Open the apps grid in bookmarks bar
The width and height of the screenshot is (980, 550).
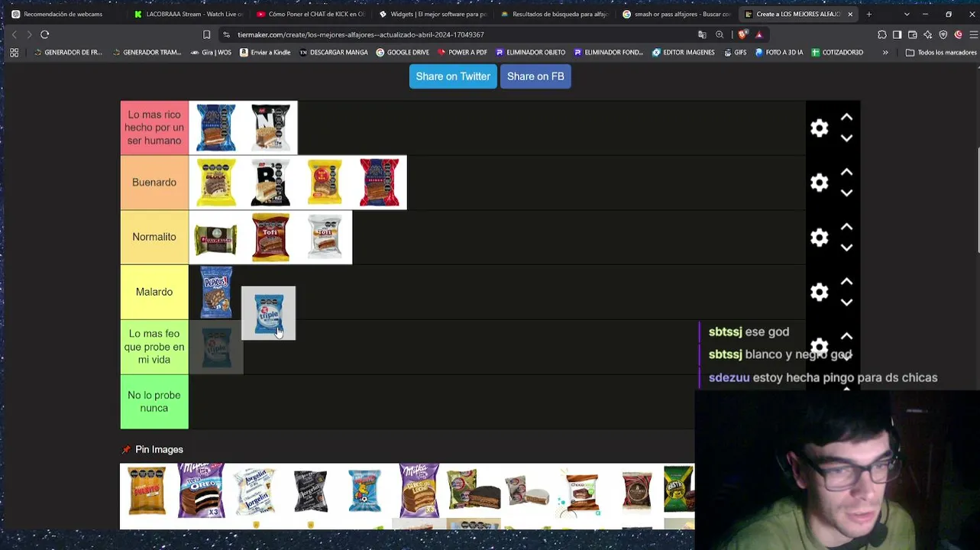pyautogui.click(x=14, y=53)
